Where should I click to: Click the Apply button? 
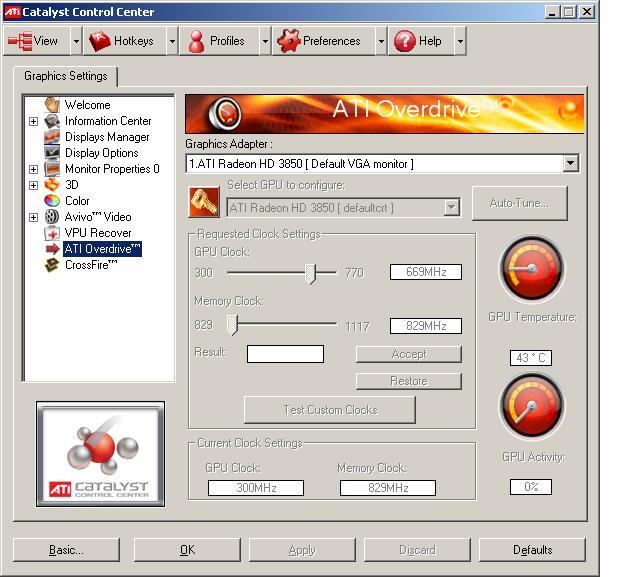point(302,550)
